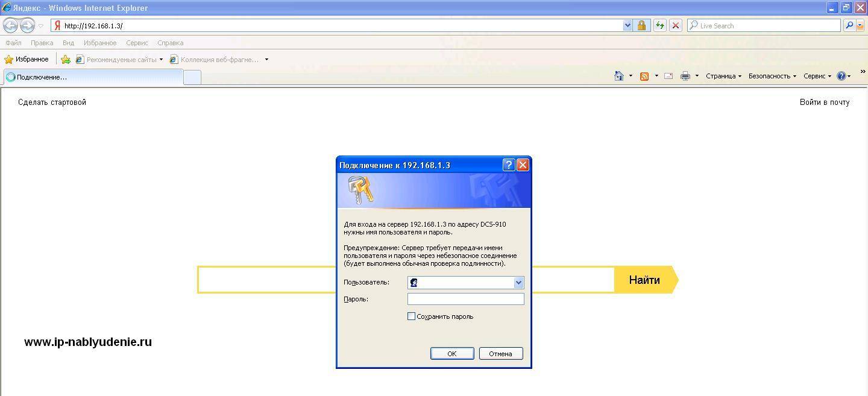Start search with magnifier icon
Image resolution: width=868 pixels, height=396 pixels.
click(x=849, y=25)
